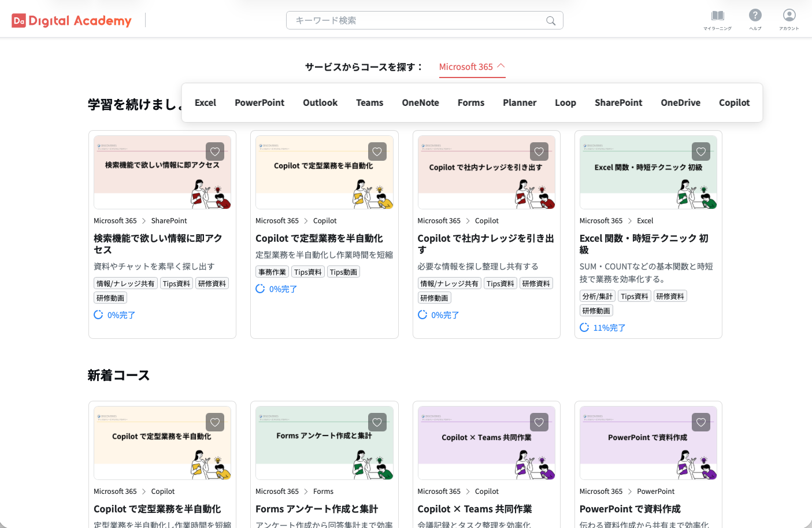Favorite PowerPoint で資料作成 card
This screenshot has width=812, height=528.
click(701, 422)
